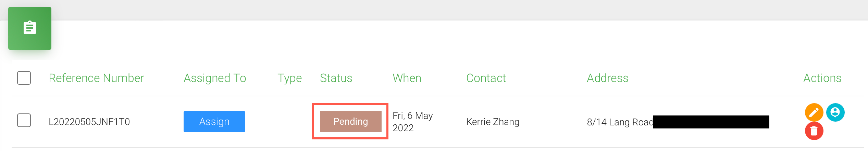Click the Fri, 6 May 2022 date
Screen dimensions: 868x151
(413, 122)
